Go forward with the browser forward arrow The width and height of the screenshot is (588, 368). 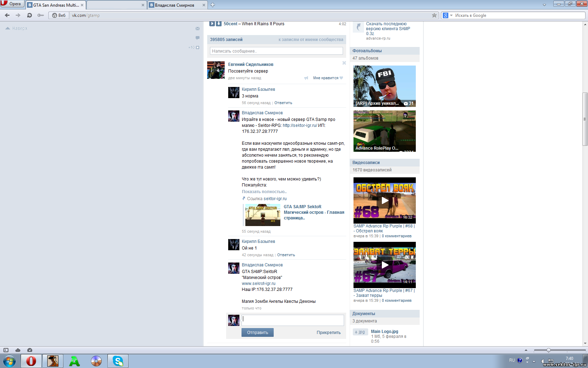click(x=18, y=15)
